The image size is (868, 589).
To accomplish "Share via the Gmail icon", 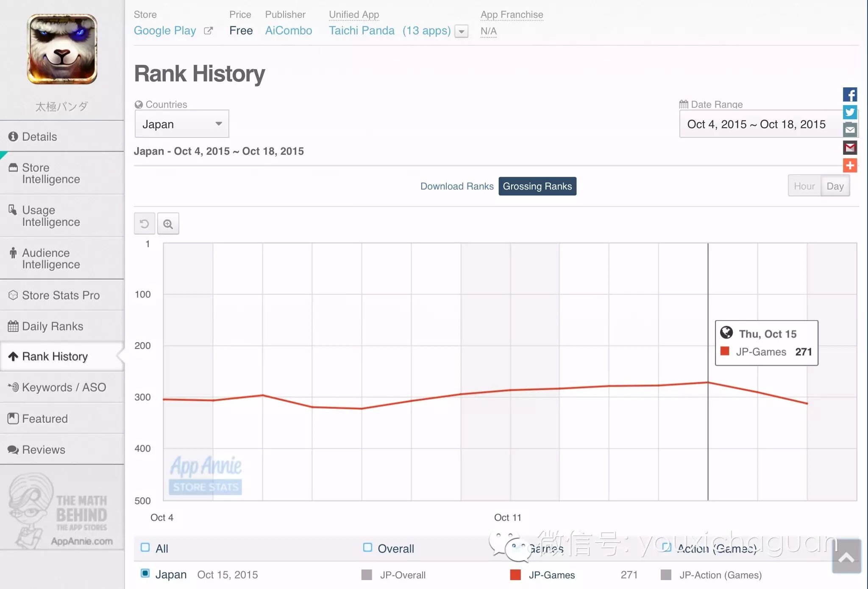I will coord(849,148).
